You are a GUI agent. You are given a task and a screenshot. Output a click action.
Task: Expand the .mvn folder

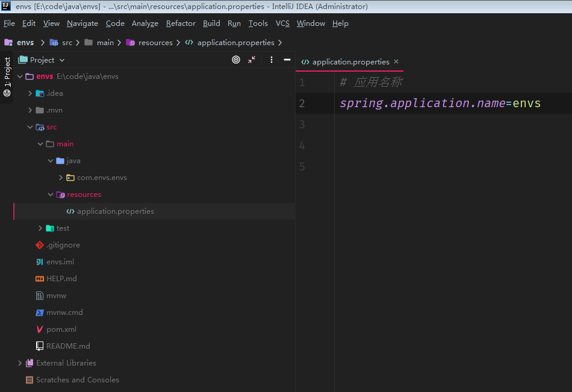[x=30, y=110]
